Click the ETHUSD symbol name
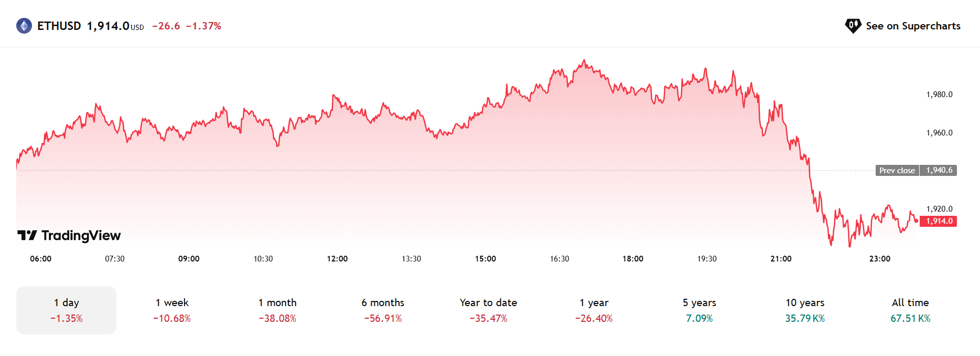980x356 pixels. pos(59,26)
